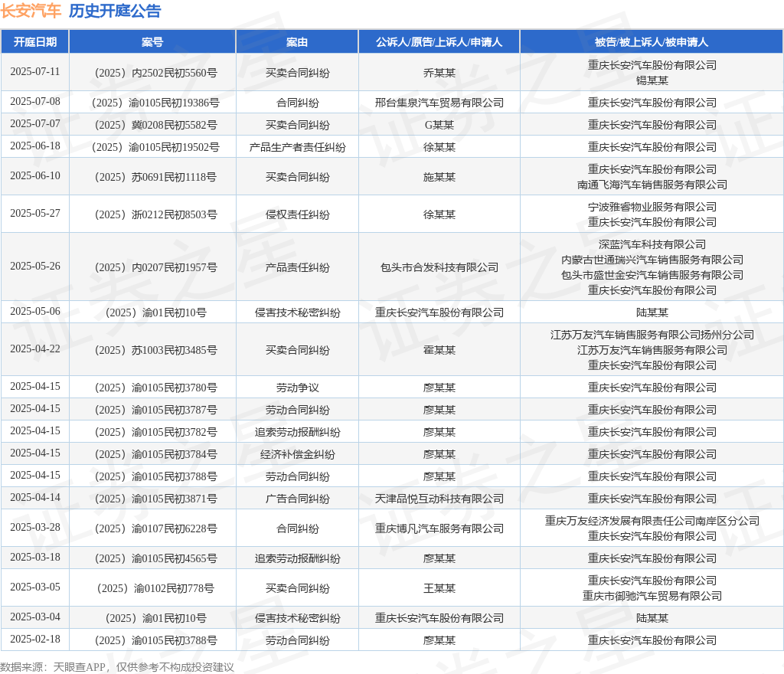Click case number (2025)内0207民初1957号
The image size is (784, 674).
(155, 267)
